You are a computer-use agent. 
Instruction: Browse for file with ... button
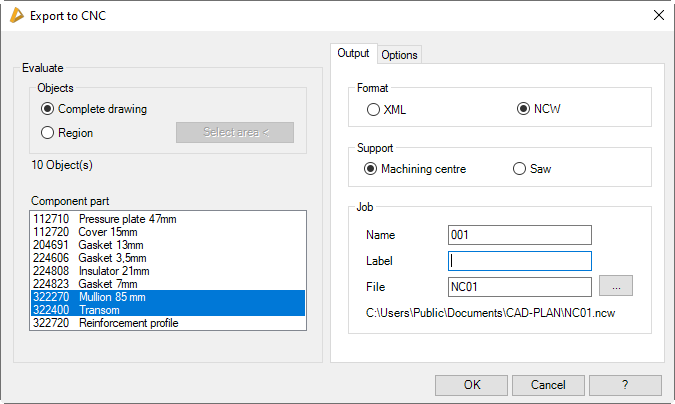pos(616,287)
